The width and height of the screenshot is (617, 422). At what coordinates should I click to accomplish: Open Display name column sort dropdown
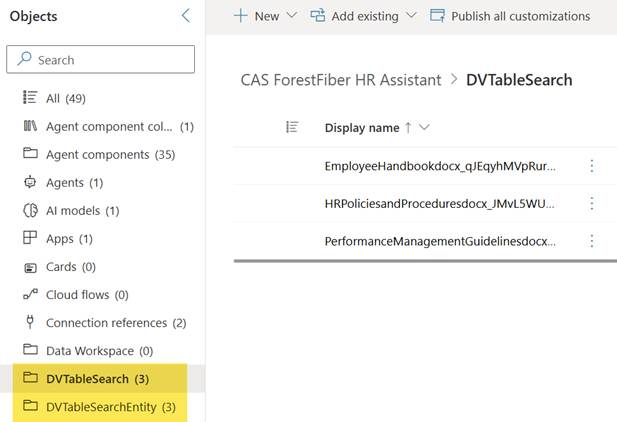click(425, 127)
